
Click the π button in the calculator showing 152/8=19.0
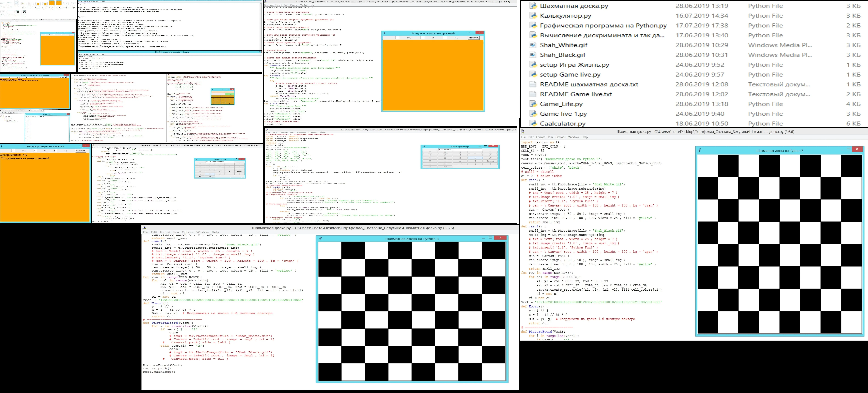pos(430,164)
